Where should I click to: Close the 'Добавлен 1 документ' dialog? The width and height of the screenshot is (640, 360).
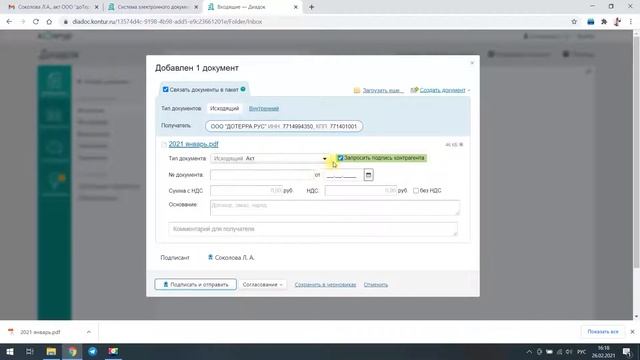click(472, 63)
